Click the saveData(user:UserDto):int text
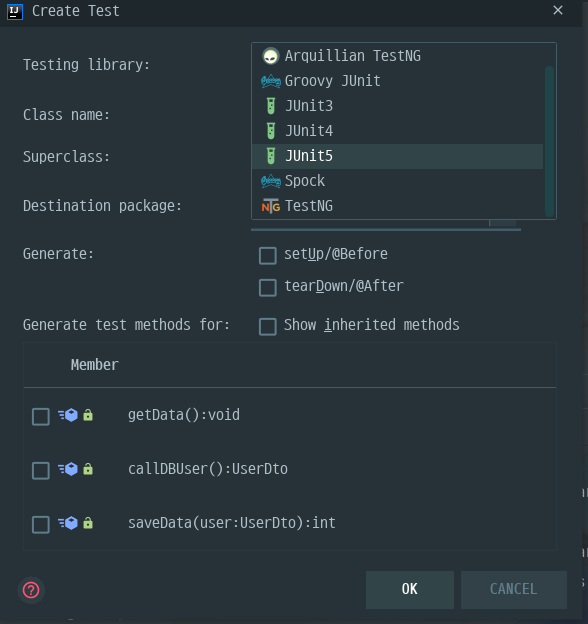The width and height of the screenshot is (588, 624). click(232, 523)
